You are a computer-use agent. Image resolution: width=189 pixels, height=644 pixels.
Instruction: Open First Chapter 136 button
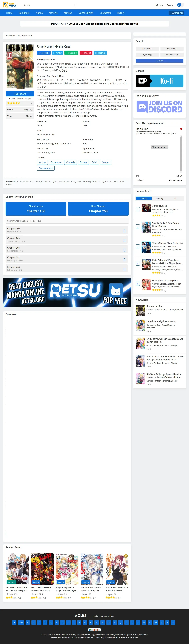(36, 209)
